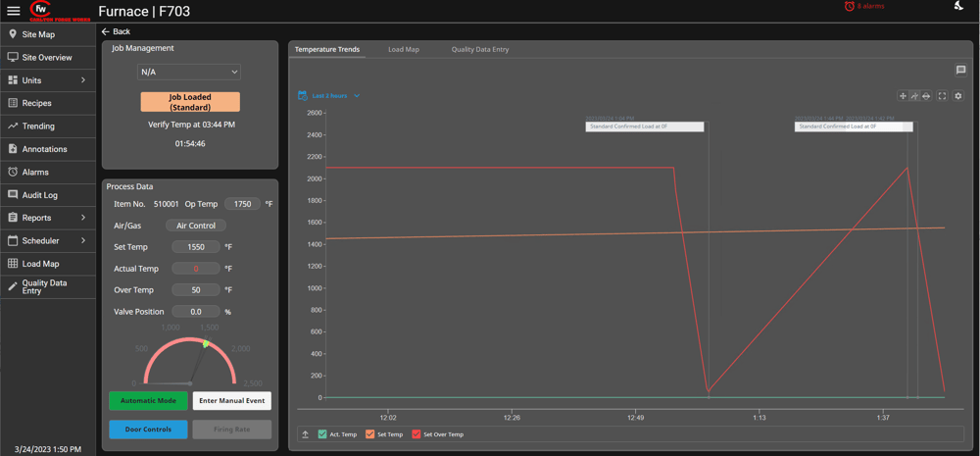The image size is (980, 456).
Task: Select the chart trace cursor tool
Action: pos(913,96)
